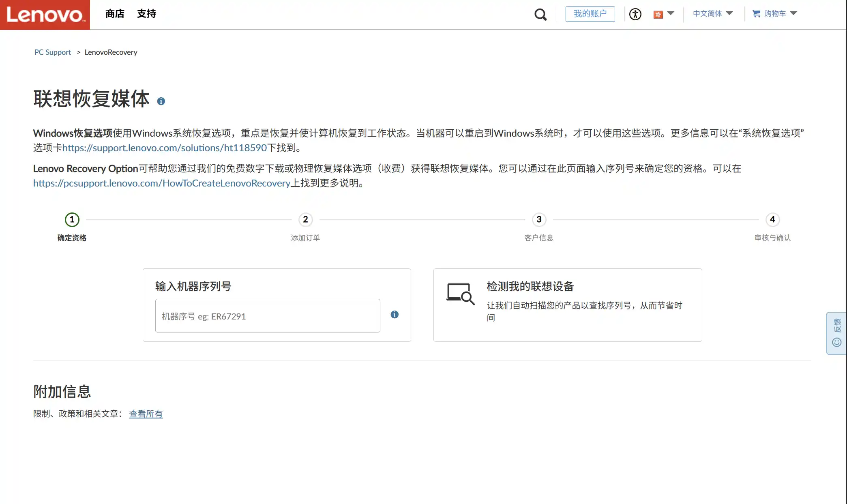Open the support.lenovo.com ht118590 link
The image size is (847, 504).
(164, 148)
